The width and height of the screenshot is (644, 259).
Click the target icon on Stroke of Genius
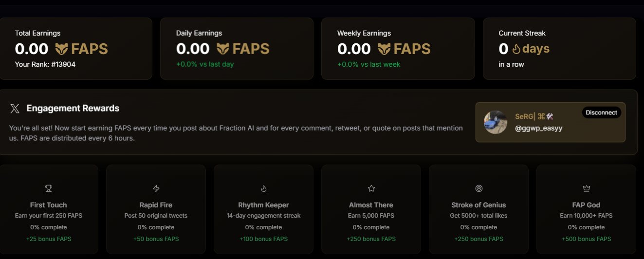(x=478, y=188)
